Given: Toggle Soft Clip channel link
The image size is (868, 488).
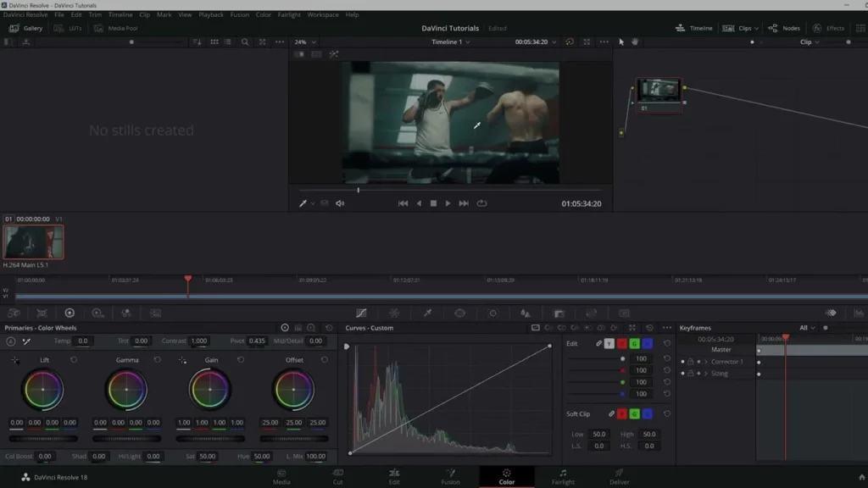Looking at the screenshot, I should pyautogui.click(x=611, y=413).
